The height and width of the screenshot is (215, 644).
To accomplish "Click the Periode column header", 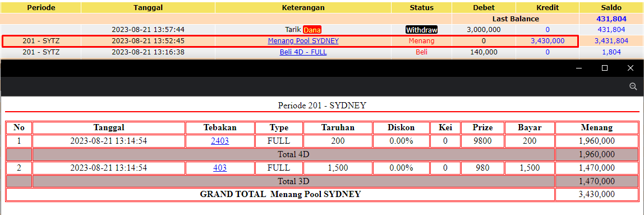I will [40, 7].
